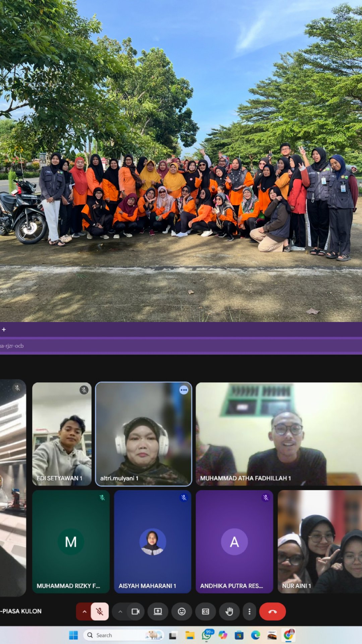The width and height of the screenshot is (362, 644).
Task: Click the Windows taskbar Search box
Action: pyautogui.click(x=123, y=635)
